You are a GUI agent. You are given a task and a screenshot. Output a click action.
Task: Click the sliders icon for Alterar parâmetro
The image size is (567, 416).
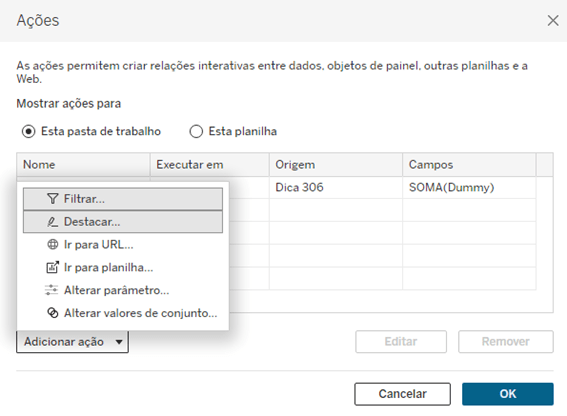pyautogui.click(x=51, y=290)
